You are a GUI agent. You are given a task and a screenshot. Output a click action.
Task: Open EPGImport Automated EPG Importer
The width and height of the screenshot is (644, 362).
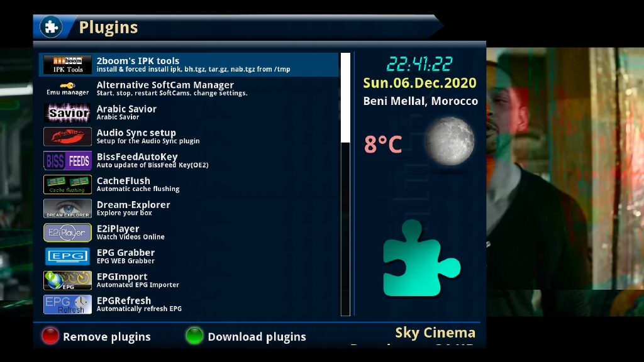click(x=189, y=280)
